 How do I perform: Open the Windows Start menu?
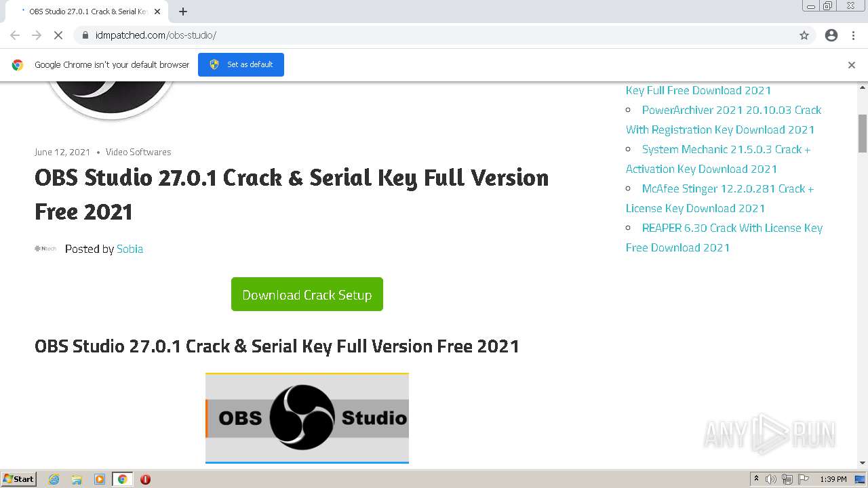[19, 479]
